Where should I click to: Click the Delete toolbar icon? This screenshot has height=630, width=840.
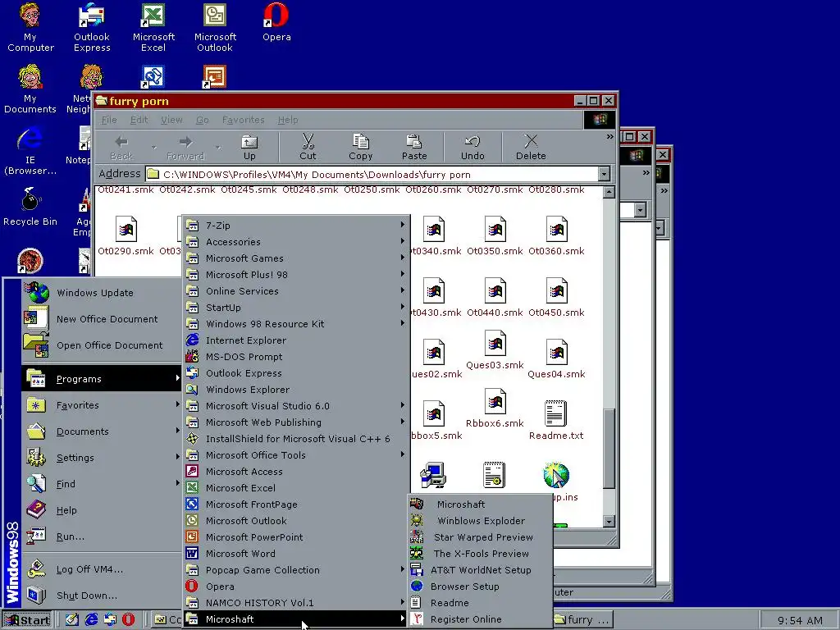[531, 148]
